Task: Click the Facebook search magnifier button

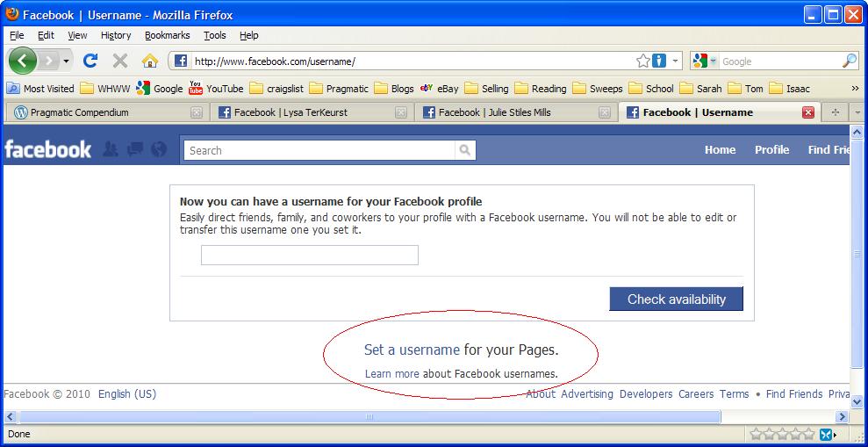Action: tap(465, 150)
